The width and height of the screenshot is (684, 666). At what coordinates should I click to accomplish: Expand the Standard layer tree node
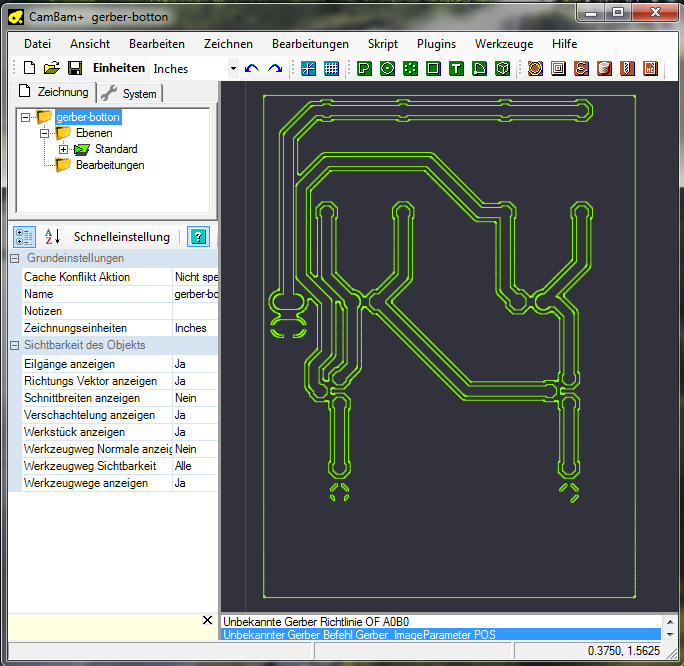(64, 149)
